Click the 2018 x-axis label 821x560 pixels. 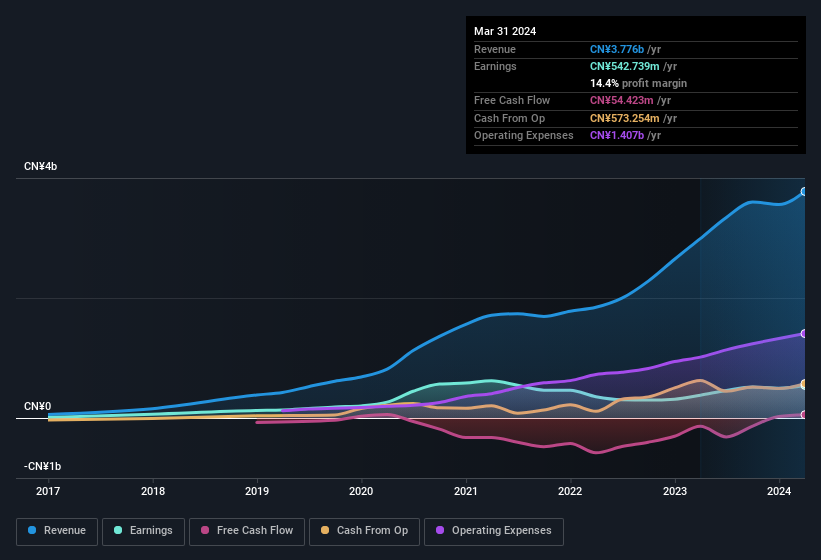(x=153, y=491)
